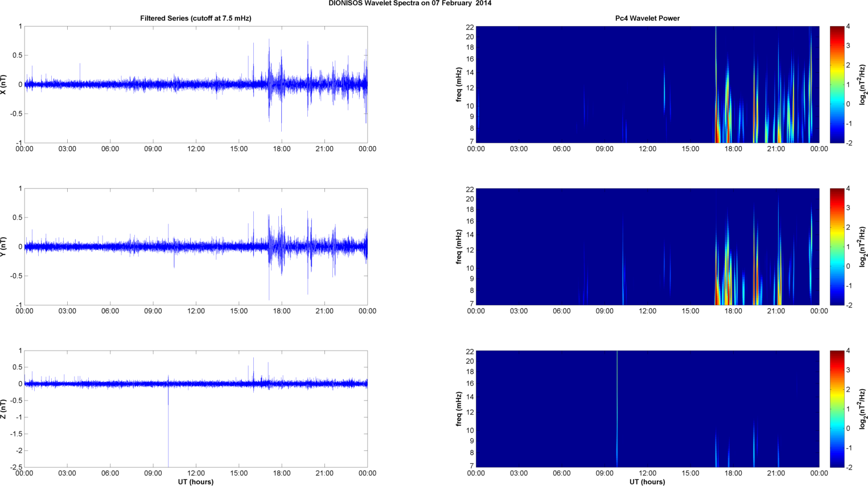Click the X (nT) axis label
Image resolution: width=868 pixels, height=486 pixels.
tap(4, 84)
